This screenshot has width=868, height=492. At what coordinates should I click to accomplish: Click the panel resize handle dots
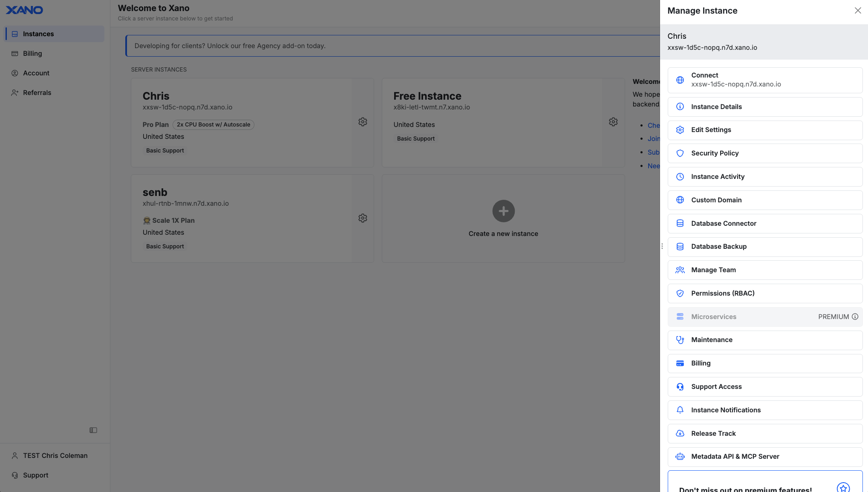[662, 246]
